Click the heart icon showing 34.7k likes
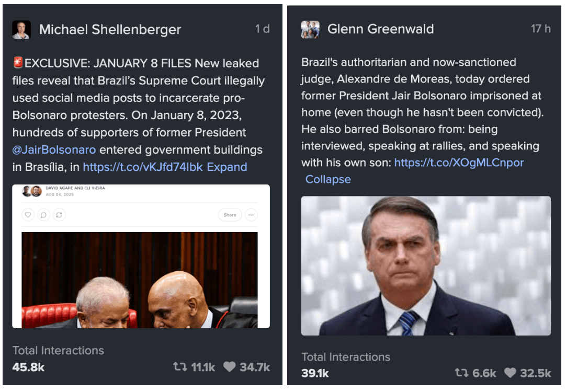566x392 pixels. tap(230, 367)
